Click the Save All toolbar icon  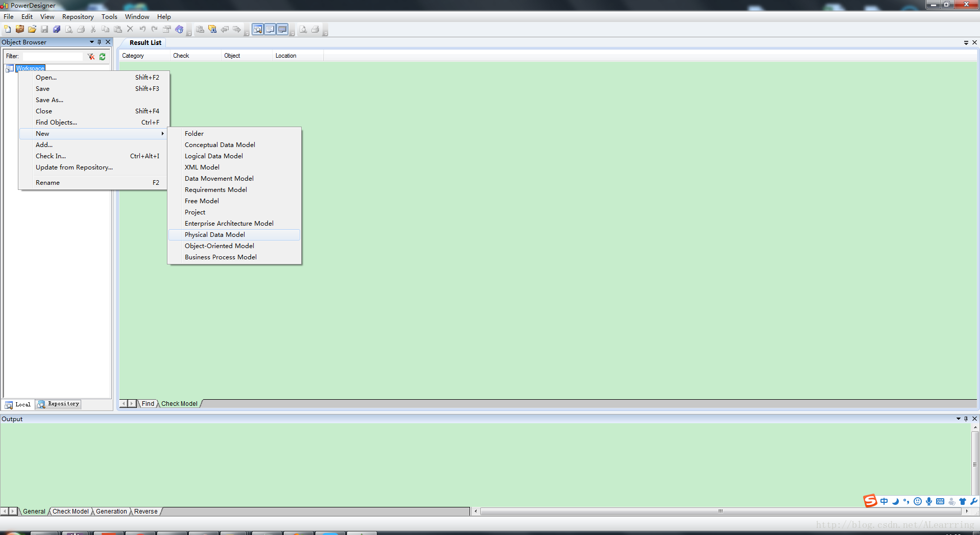point(57,29)
